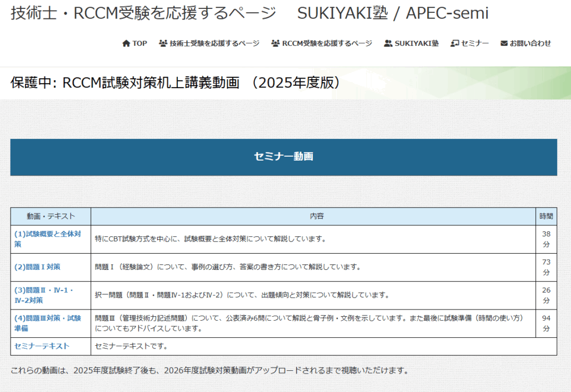Screen dimensions: 571x392
Task: Click the 時間 column header
Action: [x=546, y=216]
